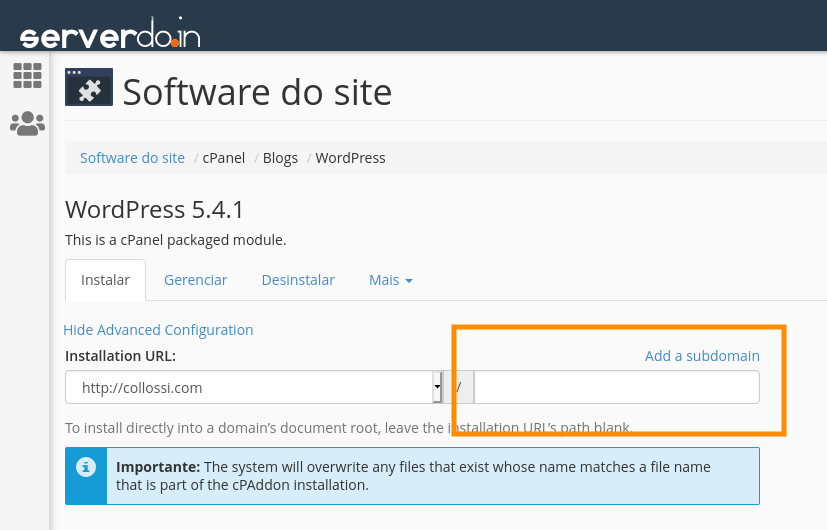
Task: Click the WordPress 5.4.1 heading
Action: (154, 210)
